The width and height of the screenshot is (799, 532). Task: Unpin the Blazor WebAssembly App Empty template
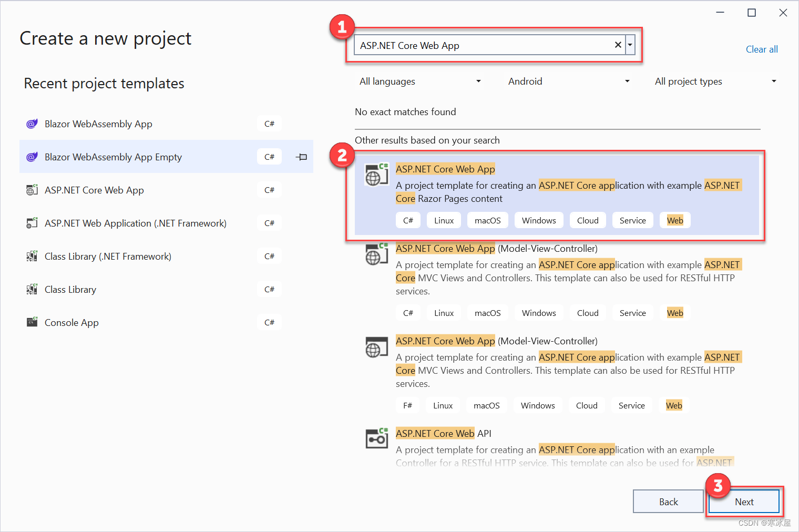point(301,157)
